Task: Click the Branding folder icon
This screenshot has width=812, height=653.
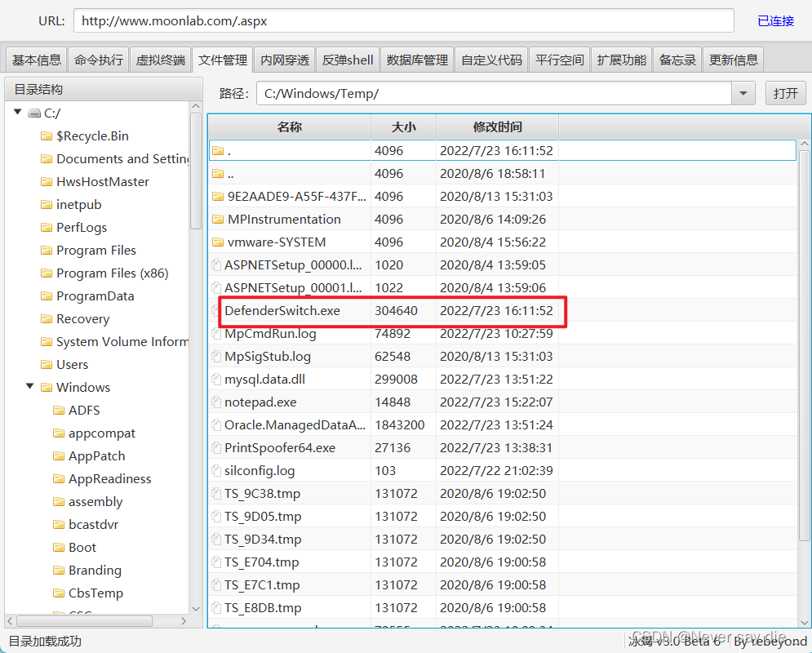Action: (59, 570)
